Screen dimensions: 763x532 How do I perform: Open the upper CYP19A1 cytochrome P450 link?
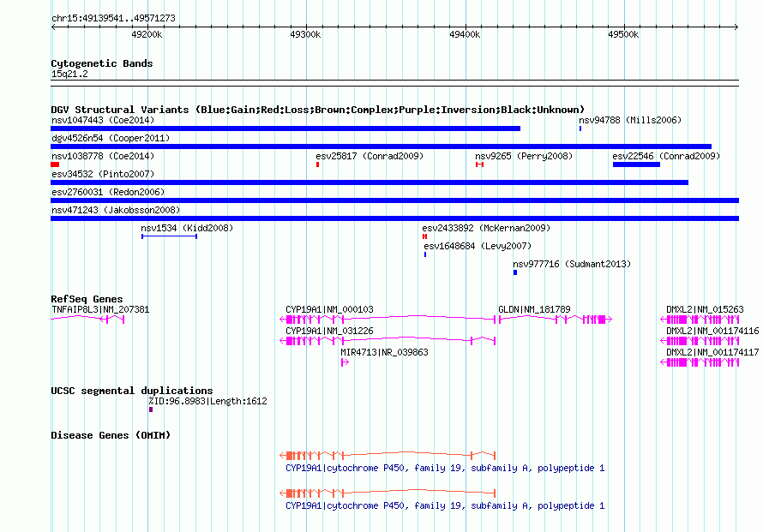[445, 468]
